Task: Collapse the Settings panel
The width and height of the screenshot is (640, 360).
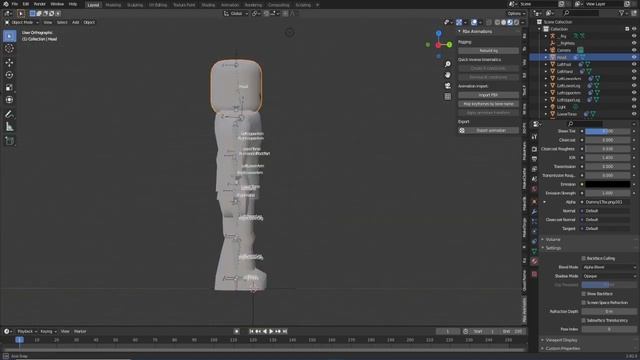Action: [553, 248]
